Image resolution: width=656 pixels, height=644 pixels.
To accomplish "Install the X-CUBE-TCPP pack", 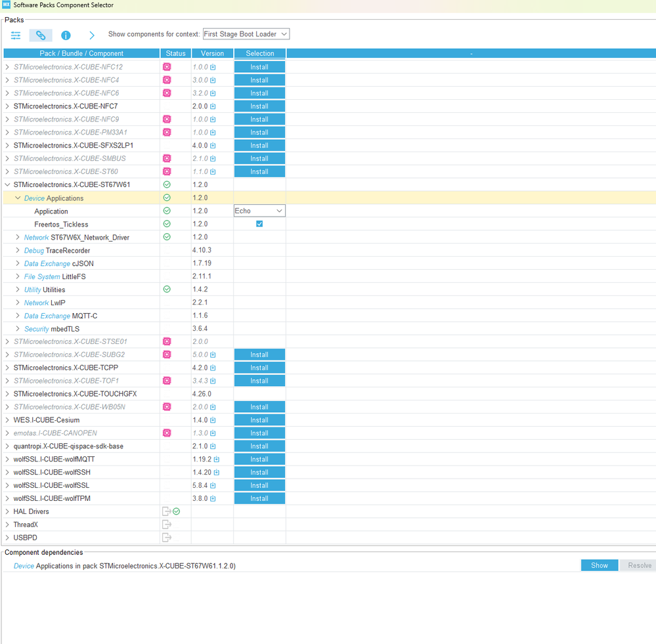I will [x=259, y=368].
